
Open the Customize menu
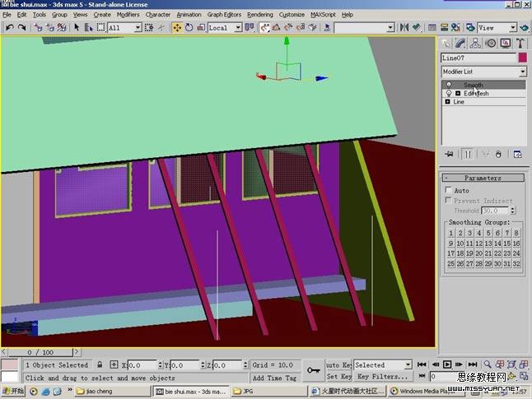click(292, 15)
